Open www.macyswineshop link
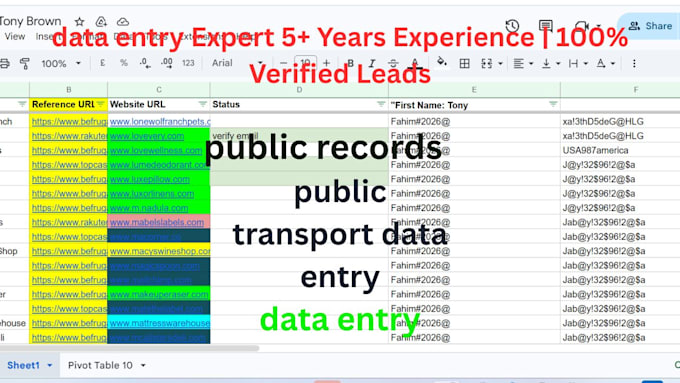Image resolution: width=680 pixels, height=383 pixels. point(160,251)
